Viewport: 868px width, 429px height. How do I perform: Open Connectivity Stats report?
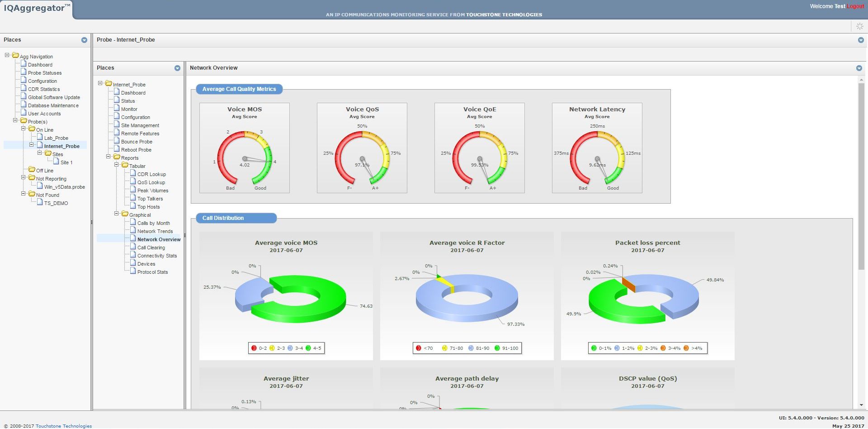(x=157, y=256)
